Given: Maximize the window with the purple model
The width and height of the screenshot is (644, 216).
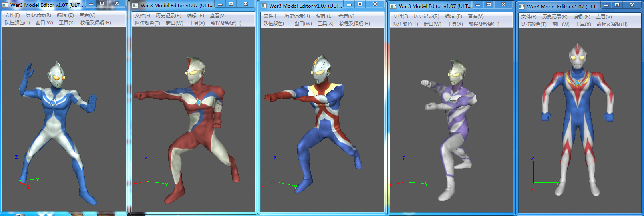Looking at the screenshot, I should (488, 4).
